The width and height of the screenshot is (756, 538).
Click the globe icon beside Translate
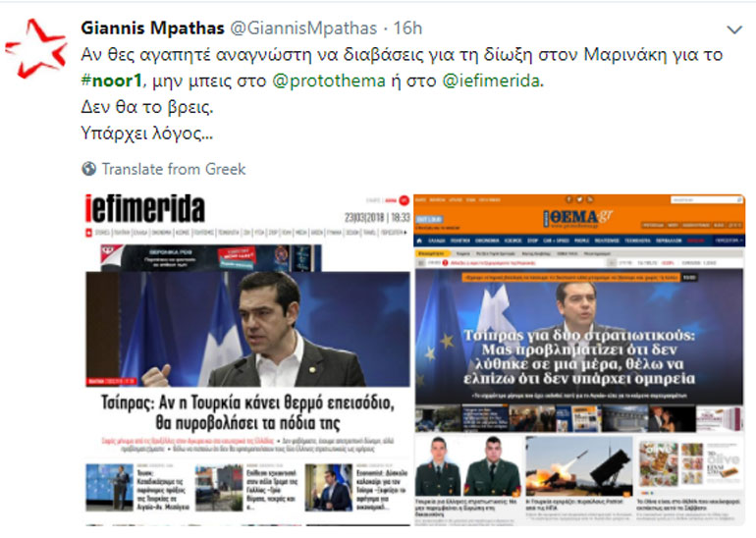pyautogui.click(x=88, y=169)
